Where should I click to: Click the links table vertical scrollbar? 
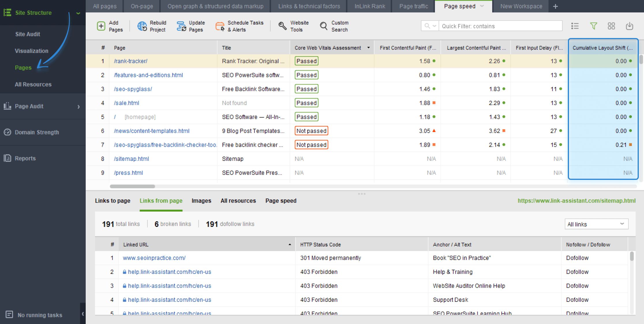pos(632,256)
